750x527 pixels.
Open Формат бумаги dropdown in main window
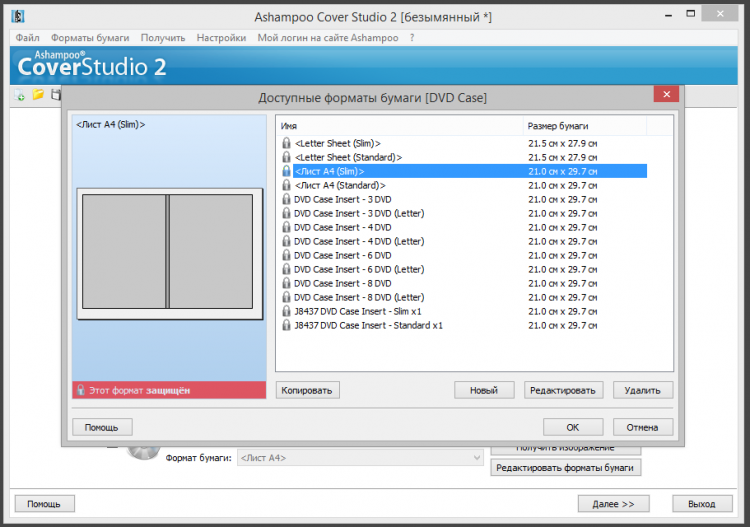click(x=360, y=458)
